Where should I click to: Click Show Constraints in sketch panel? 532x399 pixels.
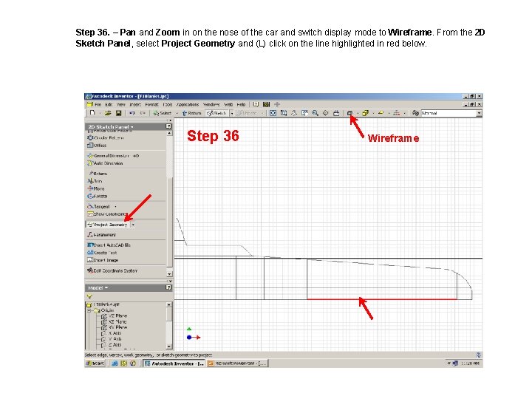(x=107, y=214)
